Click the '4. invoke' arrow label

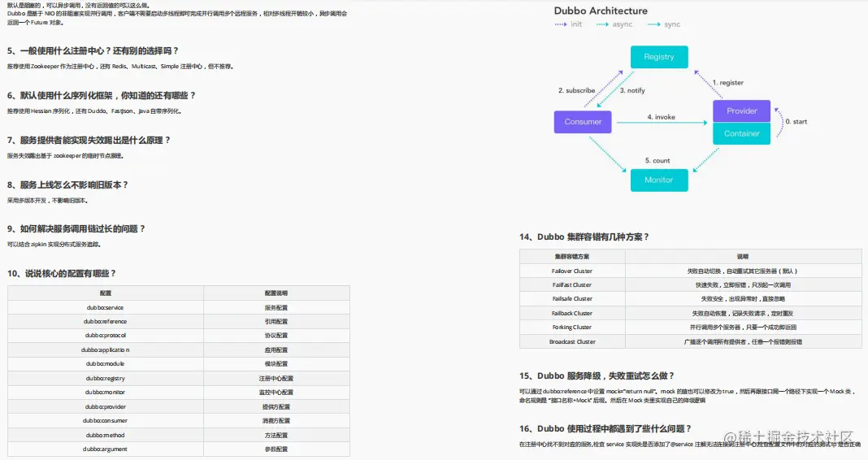[661, 117]
